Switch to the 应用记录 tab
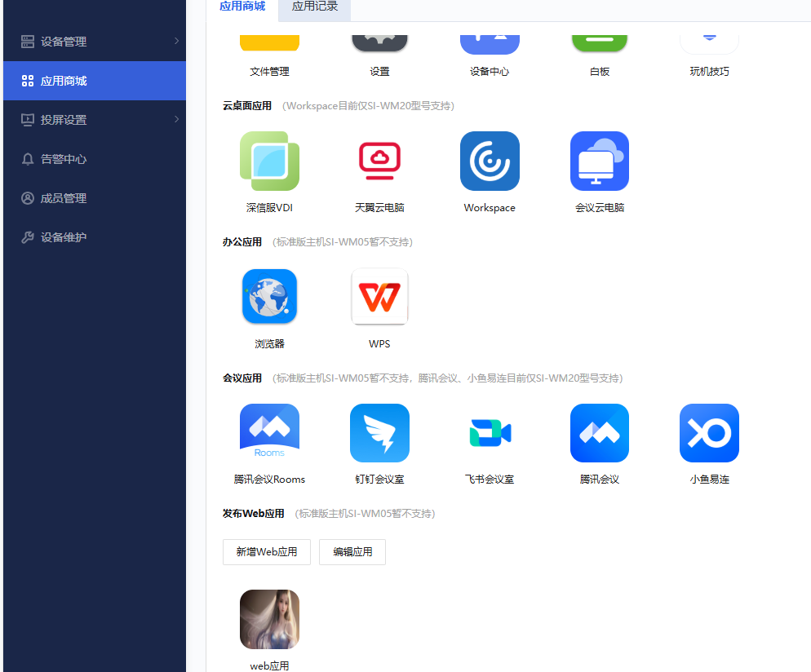The height and width of the screenshot is (672, 811). point(315,7)
